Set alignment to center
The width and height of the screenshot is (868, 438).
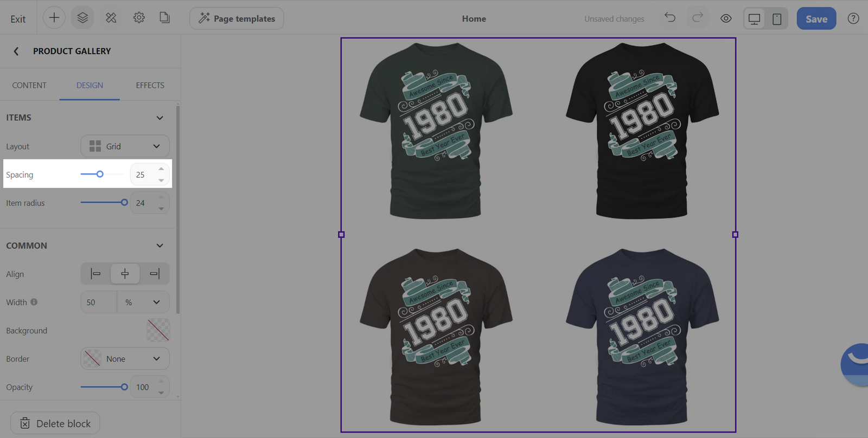pos(125,274)
